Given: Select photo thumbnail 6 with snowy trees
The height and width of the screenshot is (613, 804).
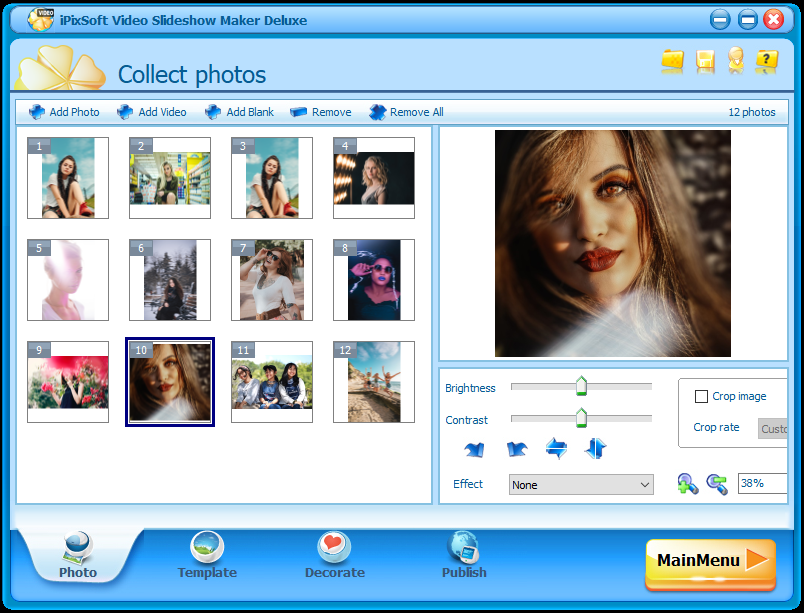Looking at the screenshot, I should (x=170, y=280).
